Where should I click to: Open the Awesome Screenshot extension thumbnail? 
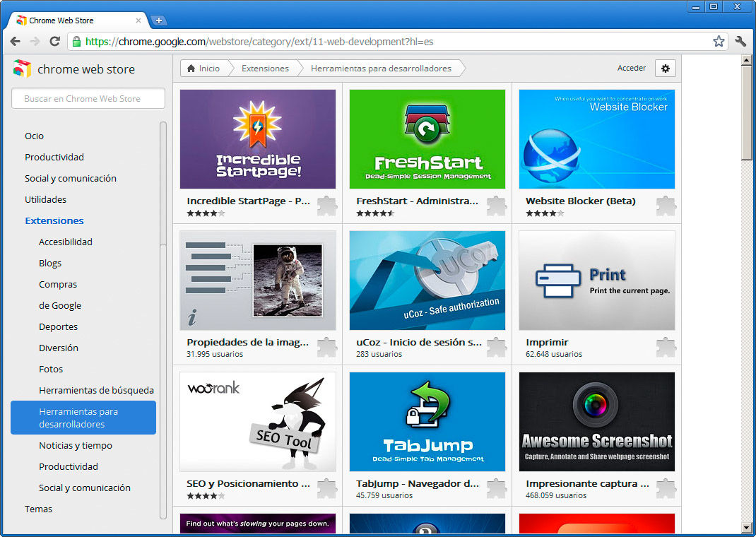tap(596, 422)
